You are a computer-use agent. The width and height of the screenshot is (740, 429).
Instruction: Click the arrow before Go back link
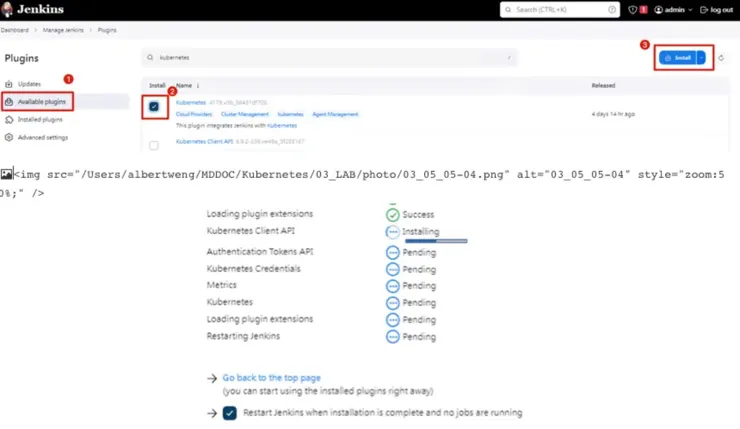(x=212, y=379)
